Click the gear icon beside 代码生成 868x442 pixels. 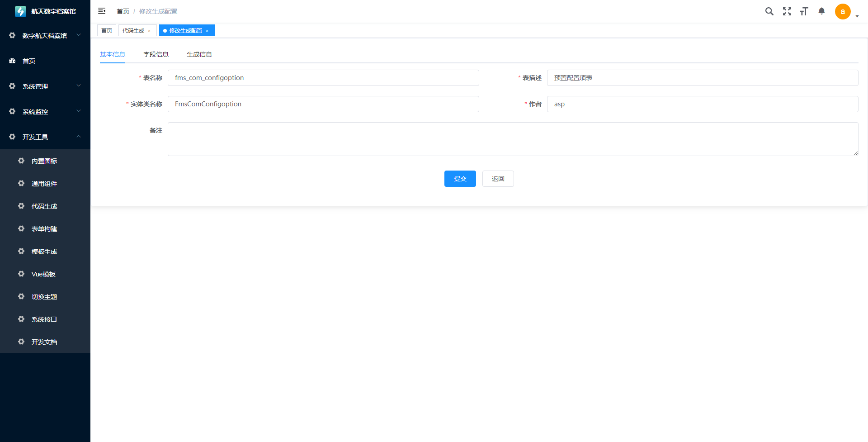tap(21, 206)
